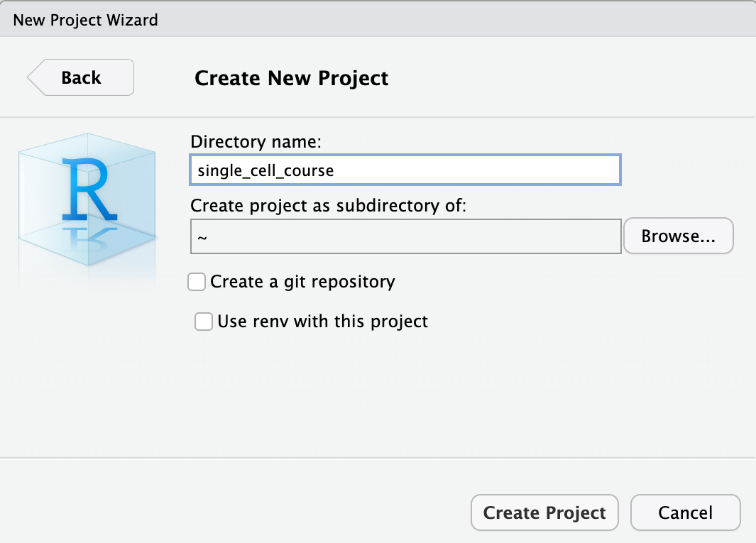Click the parent subdirectory path field
This screenshot has width=756, height=543.
[405, 236]
